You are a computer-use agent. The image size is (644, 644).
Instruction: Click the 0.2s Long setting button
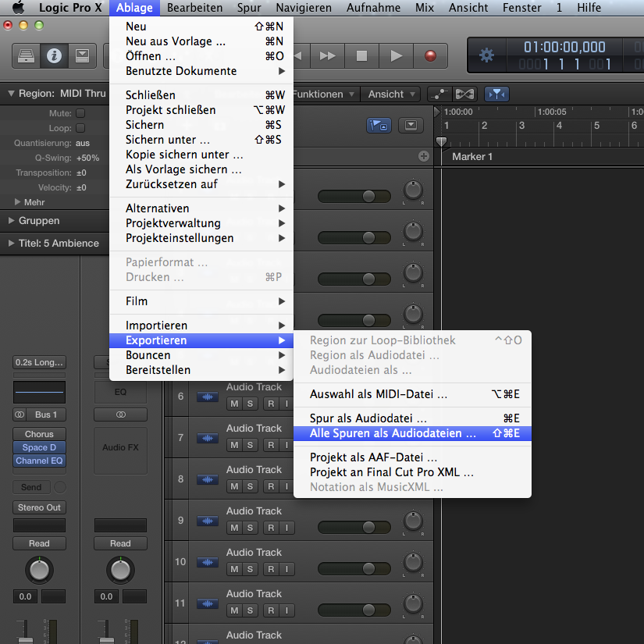[x=39, y=362]
